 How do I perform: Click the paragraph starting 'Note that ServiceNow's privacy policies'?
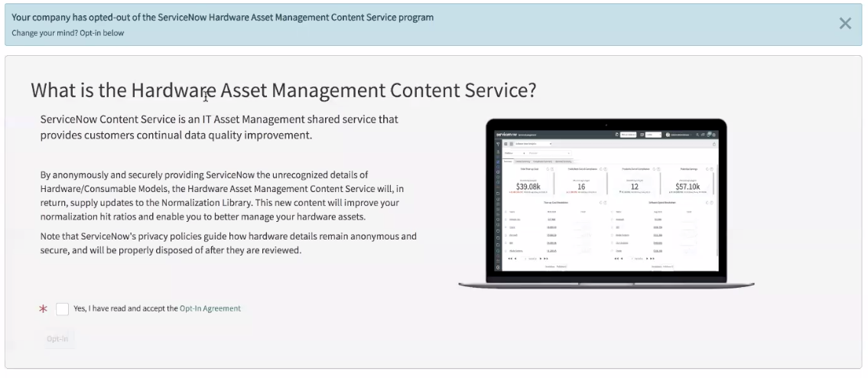[x=228, y=243]
